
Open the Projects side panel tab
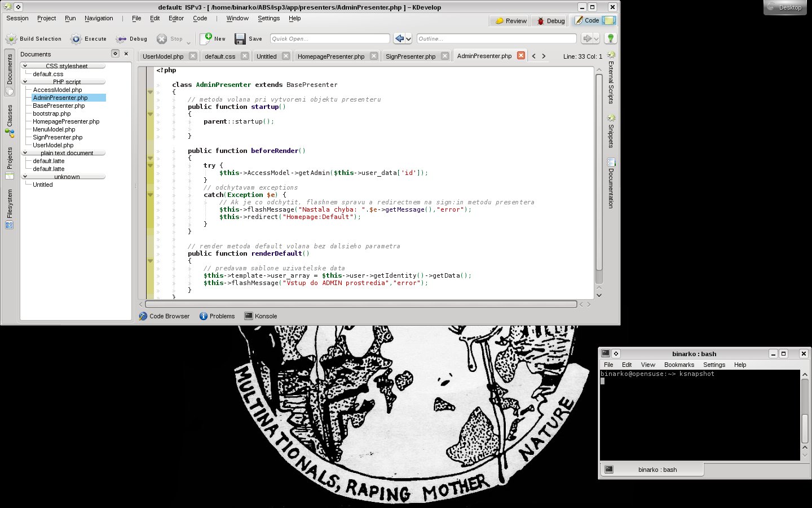(10, 163)
